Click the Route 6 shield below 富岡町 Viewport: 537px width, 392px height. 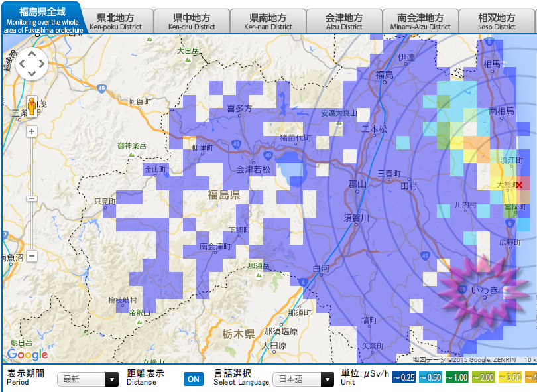(510, 224)
